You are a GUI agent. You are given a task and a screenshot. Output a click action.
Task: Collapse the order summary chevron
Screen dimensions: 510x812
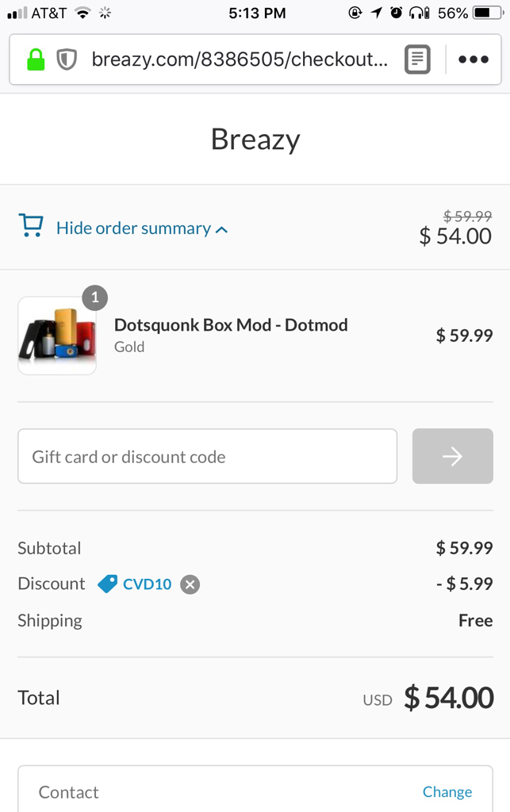pos(222,230)
